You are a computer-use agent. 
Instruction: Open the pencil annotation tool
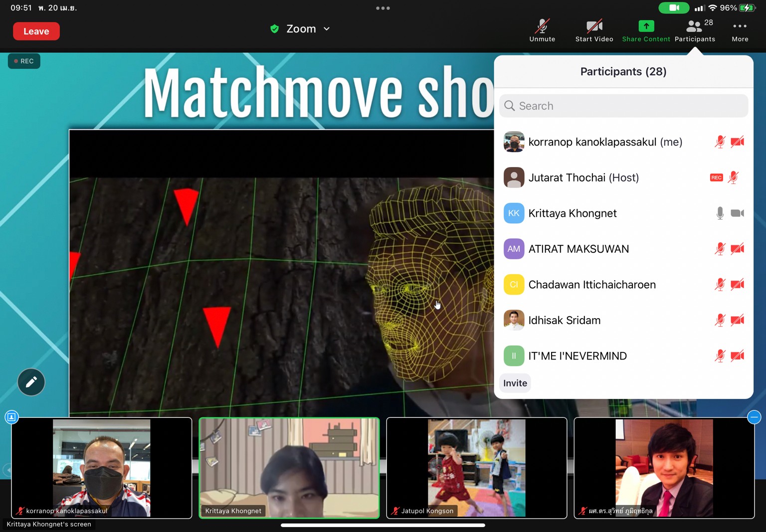[x=31, y=382]
